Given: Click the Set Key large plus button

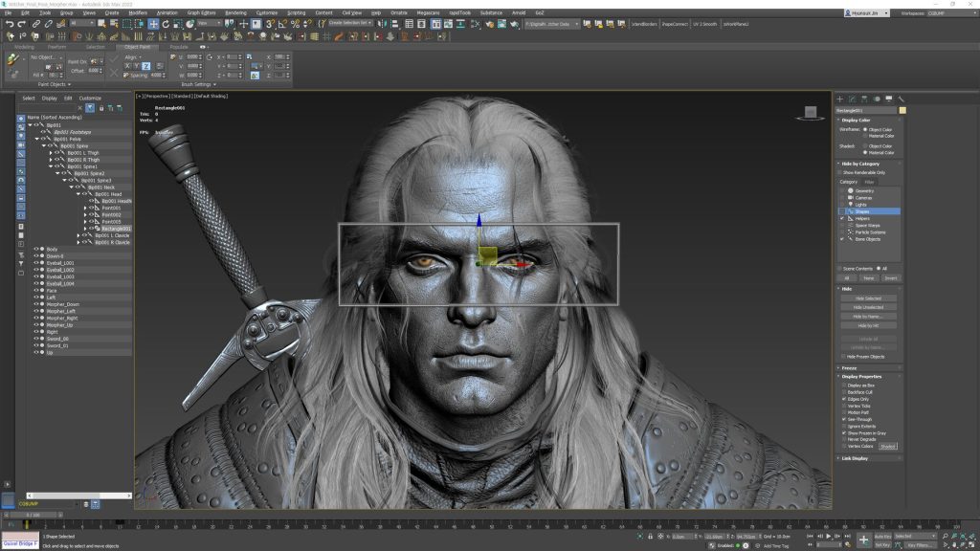Looking at the screenshot, I should point(864,540).
